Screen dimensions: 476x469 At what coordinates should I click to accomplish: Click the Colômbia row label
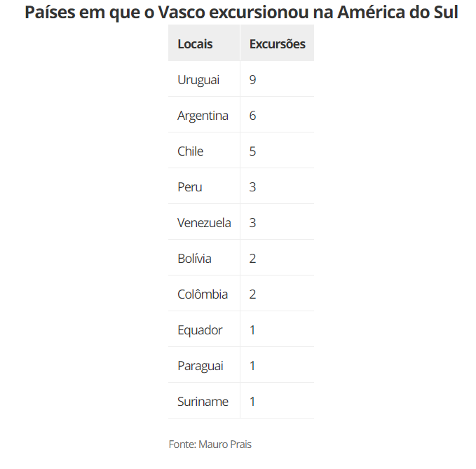[x=203, y=294]
